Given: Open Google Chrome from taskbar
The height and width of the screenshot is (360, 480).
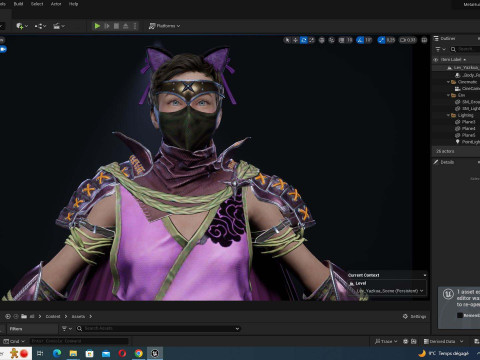Looking at the screenshot, I should point(138,353).
